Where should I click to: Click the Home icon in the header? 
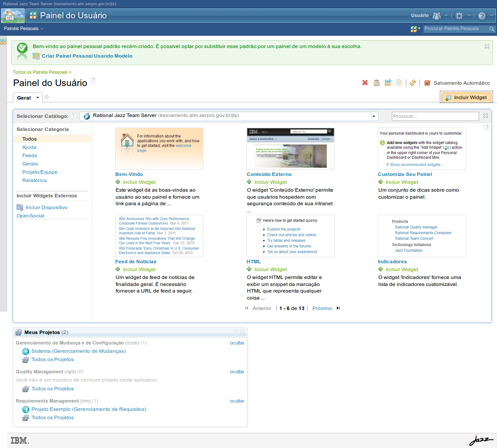click(x=10, y=16)
